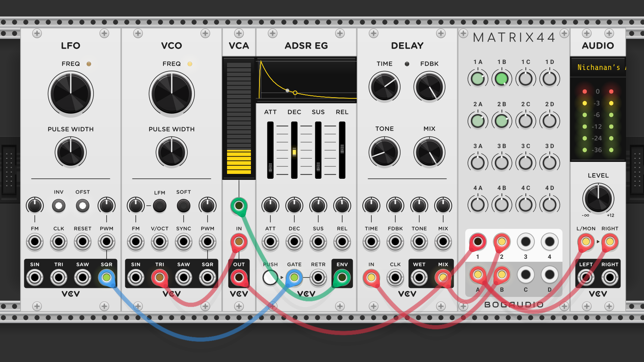Image resolution: width=644 pixels, height=362 pixels.
Task: Click the LFO FM attenuator knob
Action: [35, 206]
